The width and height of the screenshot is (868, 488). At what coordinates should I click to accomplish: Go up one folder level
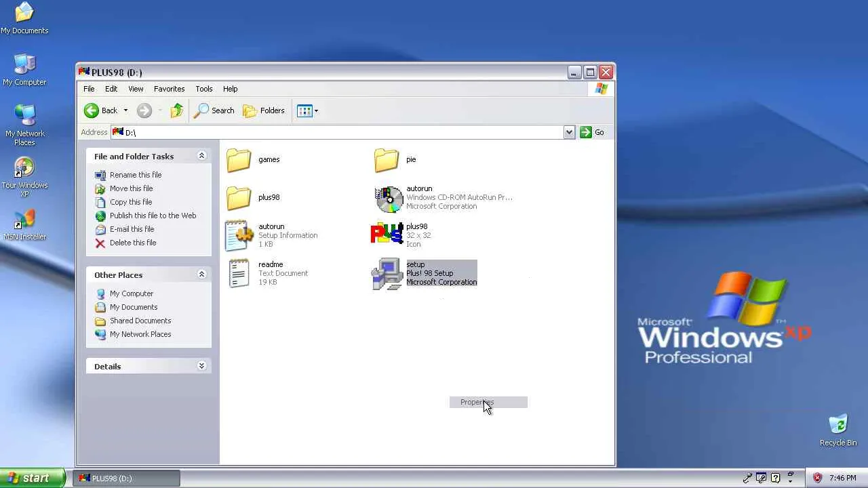point(177,110)
